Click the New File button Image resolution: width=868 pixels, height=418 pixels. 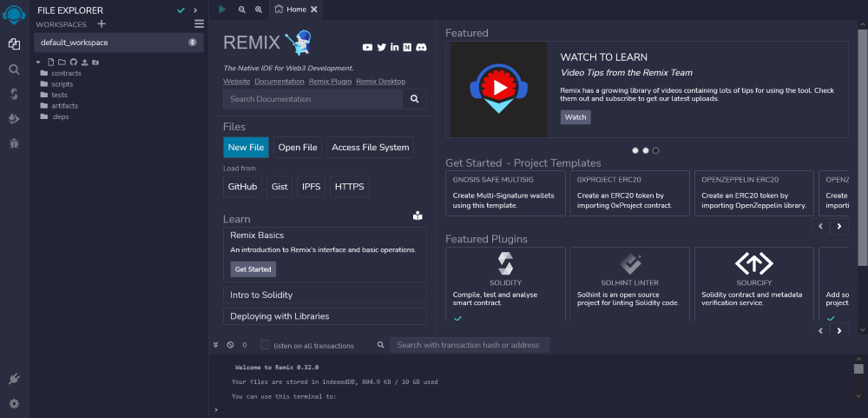[x=246, y=148]
